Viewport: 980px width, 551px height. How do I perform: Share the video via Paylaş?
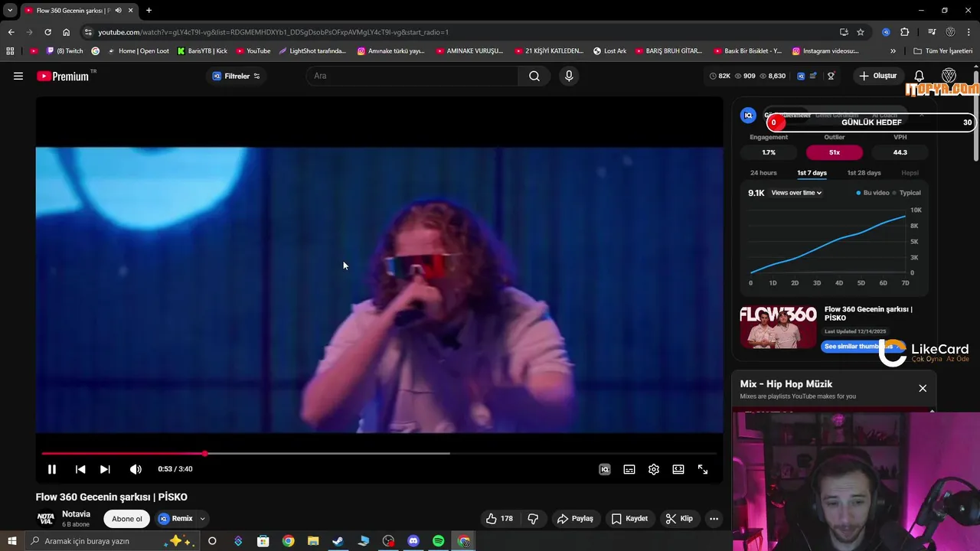coord(575,518)
